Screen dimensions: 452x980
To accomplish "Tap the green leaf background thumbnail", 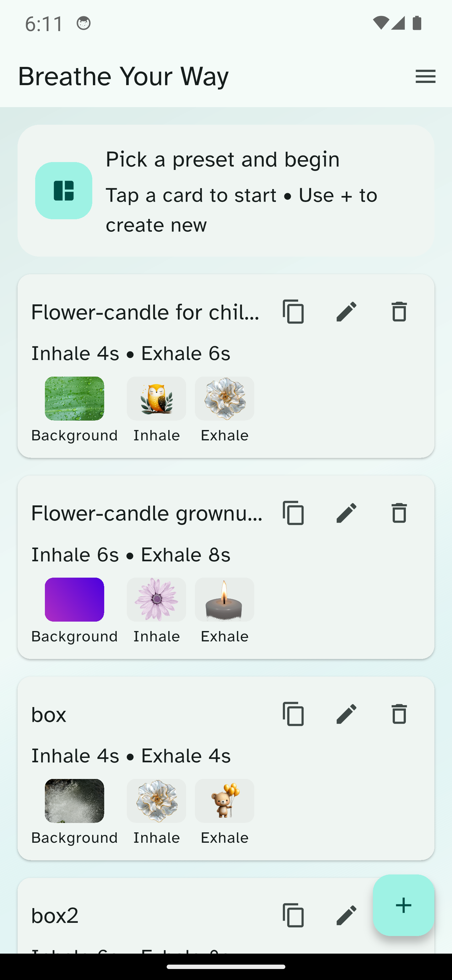I will point(74,398).
